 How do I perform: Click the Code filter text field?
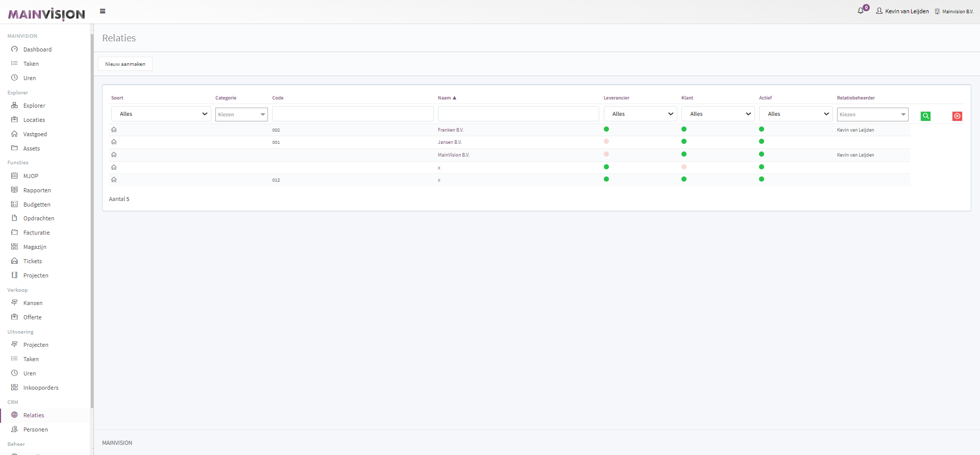(x=352, y=114)
